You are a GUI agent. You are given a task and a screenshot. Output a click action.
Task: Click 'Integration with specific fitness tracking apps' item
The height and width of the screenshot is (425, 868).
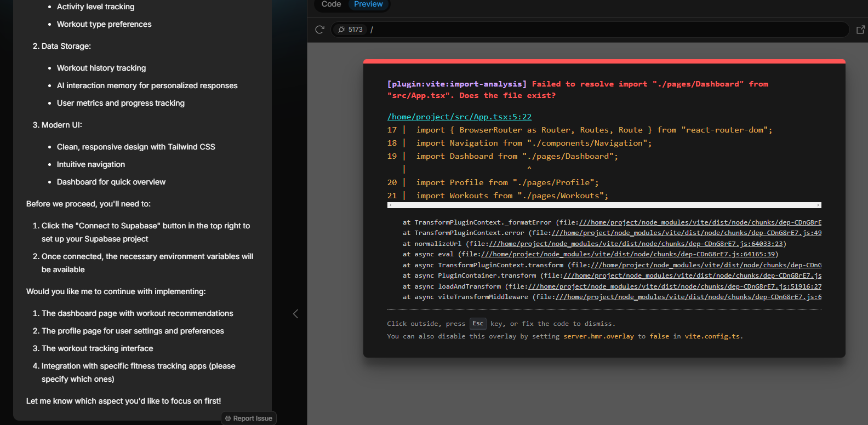click(x=139, y=372)
